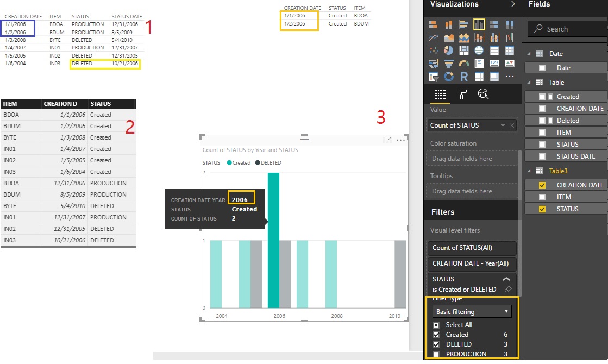Uncheck the DELETED filter value
This screenshot has height=364, width=608.
[x=436, y=344]
